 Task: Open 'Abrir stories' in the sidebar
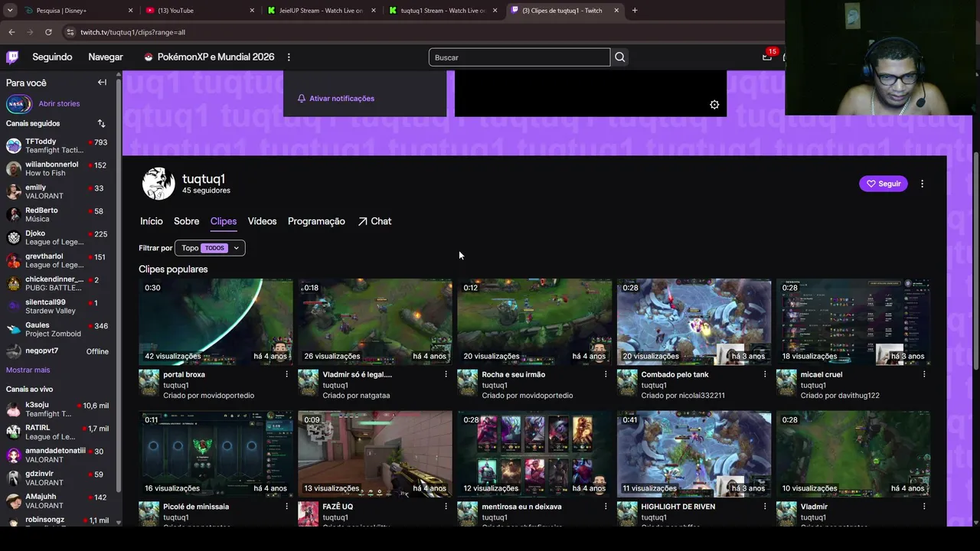click(x=59, y=104)
